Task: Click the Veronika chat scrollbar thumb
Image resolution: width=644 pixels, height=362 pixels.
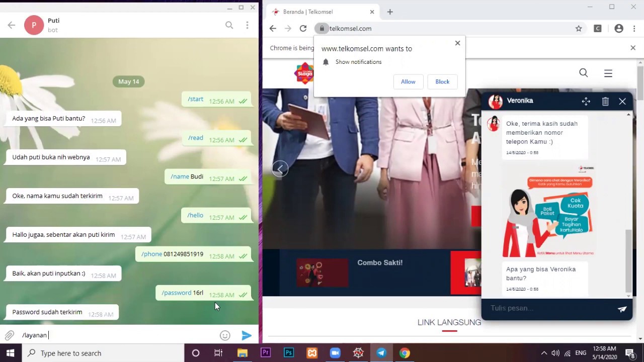Action: [628, 261]
